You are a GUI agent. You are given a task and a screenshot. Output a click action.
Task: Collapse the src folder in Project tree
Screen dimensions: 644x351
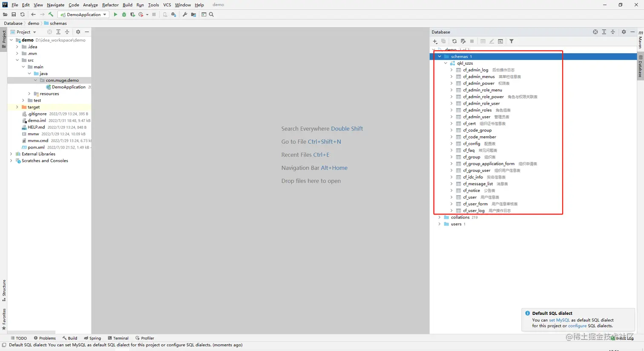17,60
